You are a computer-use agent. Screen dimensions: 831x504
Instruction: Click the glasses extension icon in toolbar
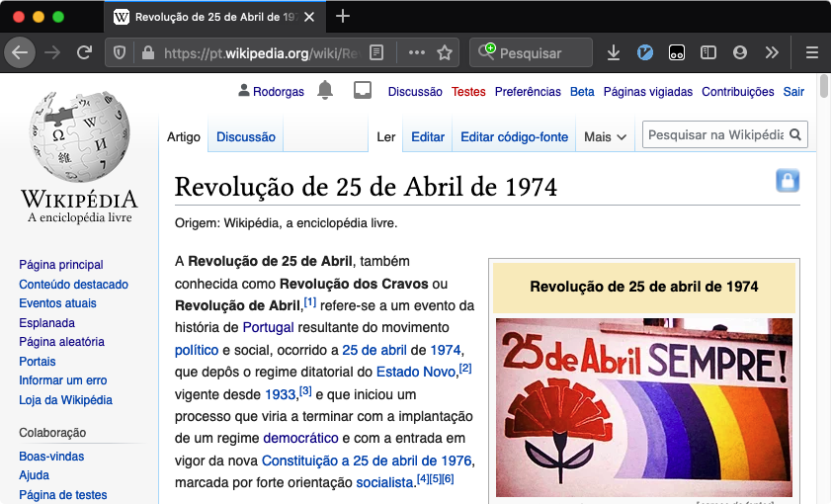[x=677, y=52]
